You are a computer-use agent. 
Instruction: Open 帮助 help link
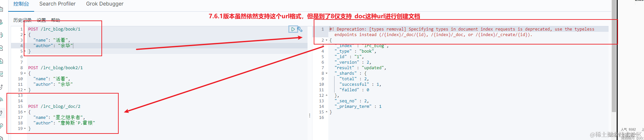[x=56, y=20]
